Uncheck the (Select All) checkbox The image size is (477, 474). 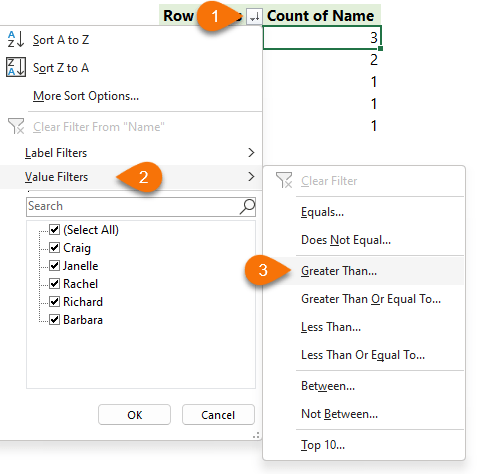click(54, 229)
